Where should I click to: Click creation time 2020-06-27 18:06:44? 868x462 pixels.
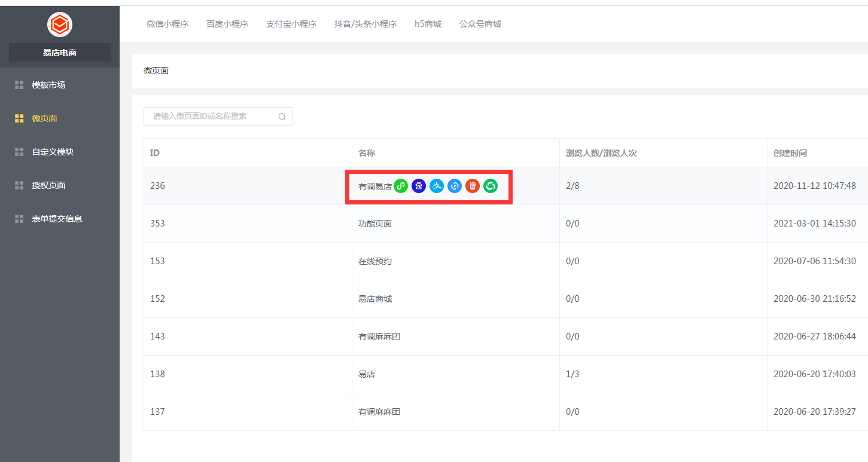coord(815,336)
